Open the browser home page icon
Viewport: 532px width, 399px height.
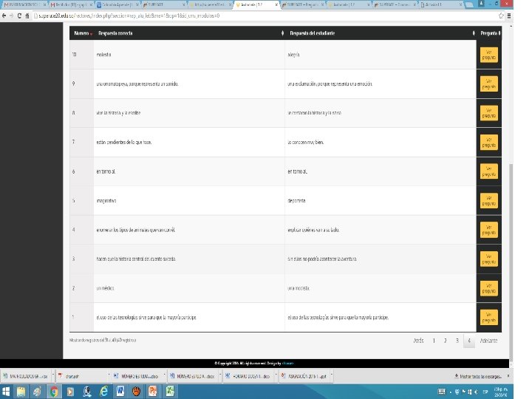coord(27,16)
